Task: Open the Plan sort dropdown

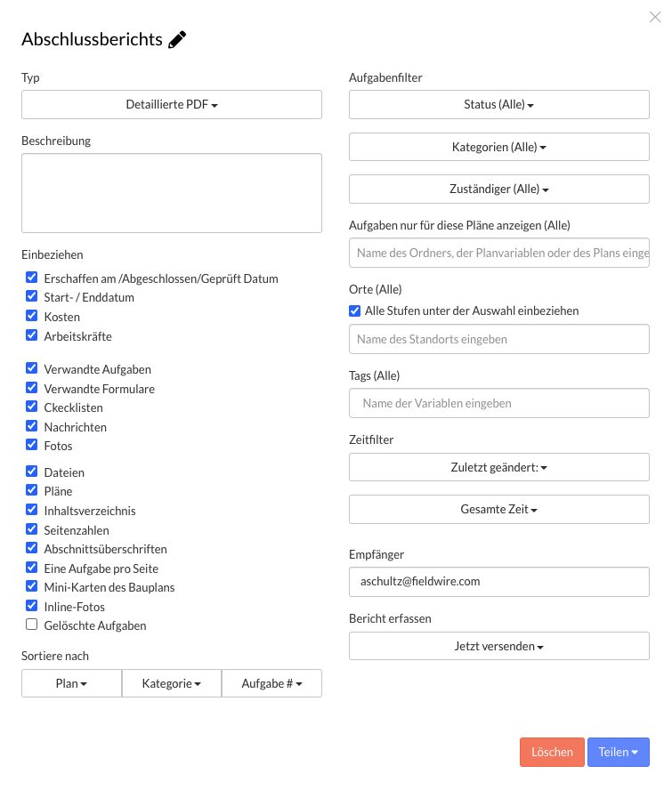Action: (x=71, y=683)
